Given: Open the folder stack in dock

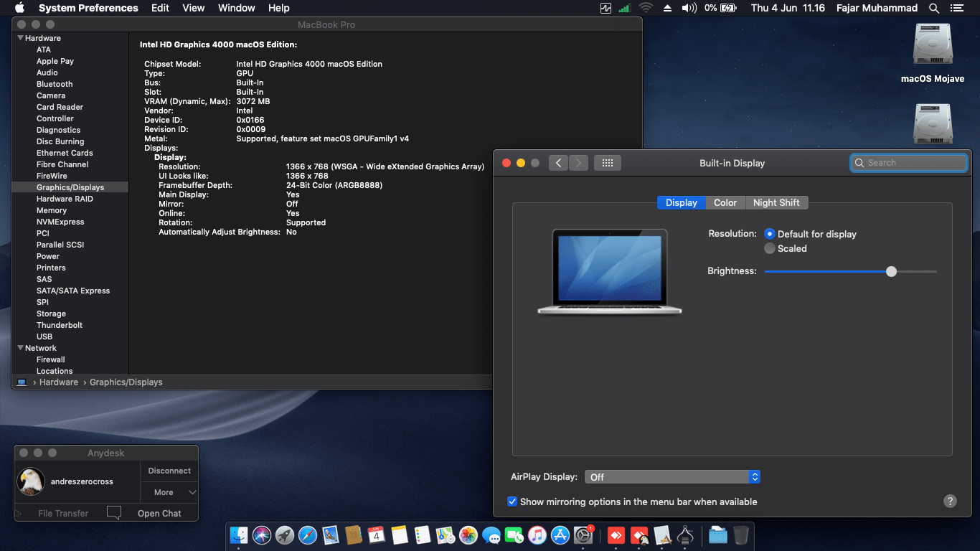Looking at the screenshot, I should 718,535.
